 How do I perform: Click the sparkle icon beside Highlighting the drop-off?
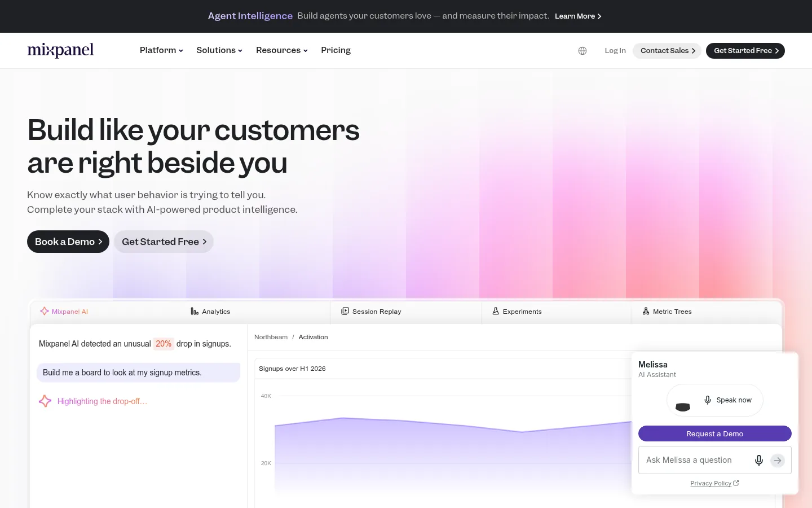pos(45,401)
